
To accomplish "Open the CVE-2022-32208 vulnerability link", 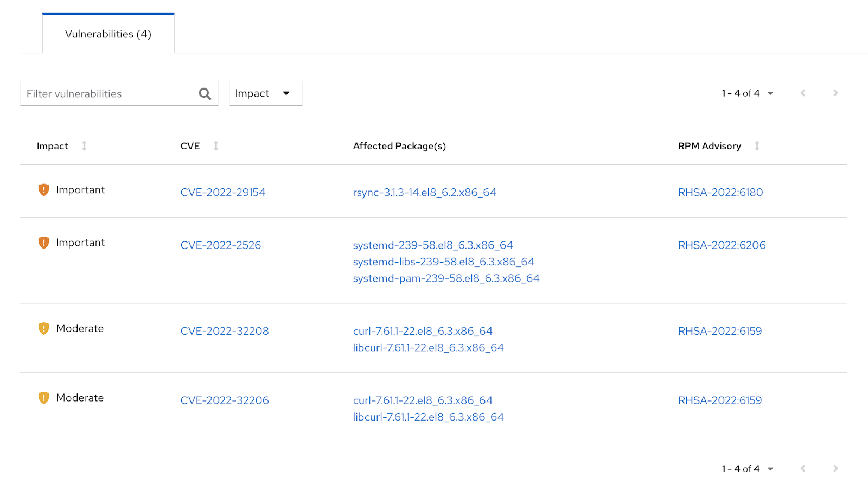I will [x=224, y=330].
